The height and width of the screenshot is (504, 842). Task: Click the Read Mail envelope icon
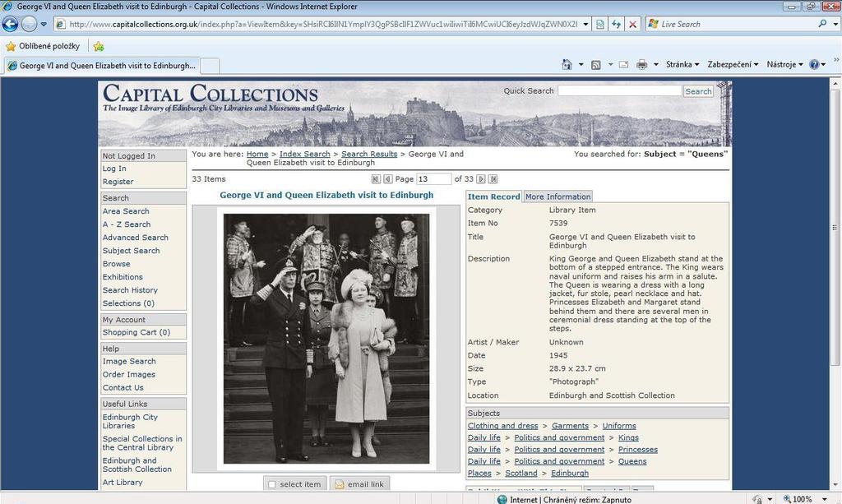coord(623,64)
